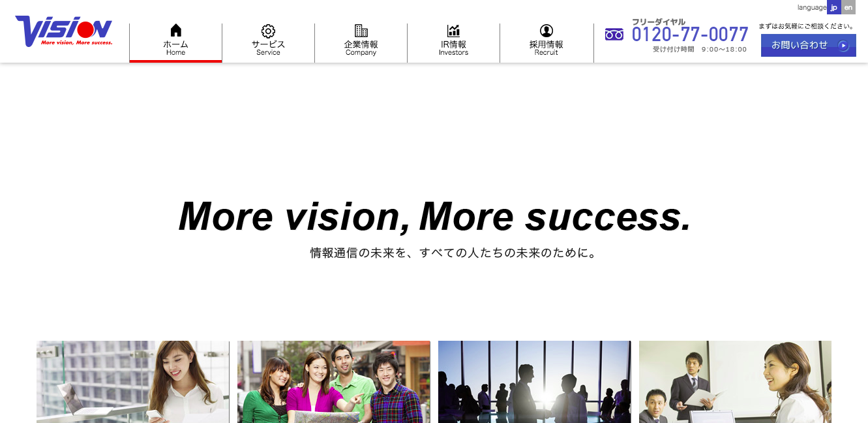Click the Recruit person icon
868x423 pixels.
point(546,31)
